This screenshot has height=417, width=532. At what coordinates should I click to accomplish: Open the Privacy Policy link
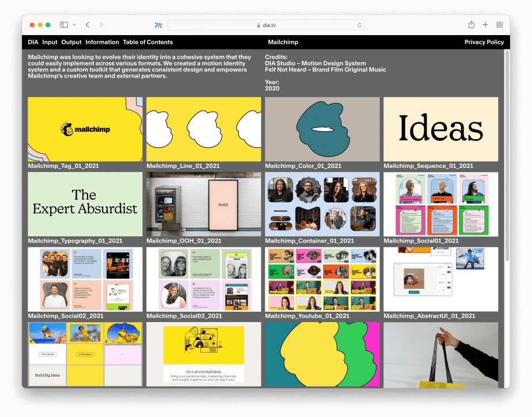484,42
